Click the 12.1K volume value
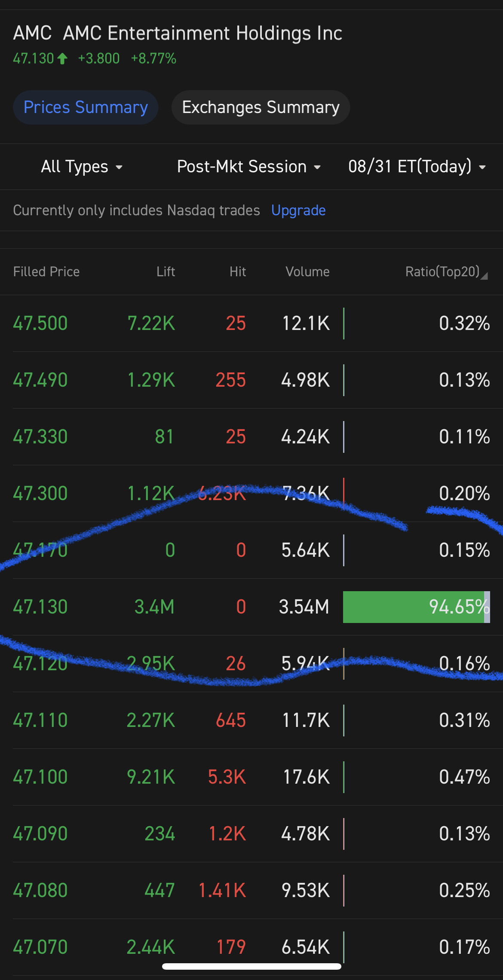The height and width of the screenshot is (980, 503). point(306,324)
